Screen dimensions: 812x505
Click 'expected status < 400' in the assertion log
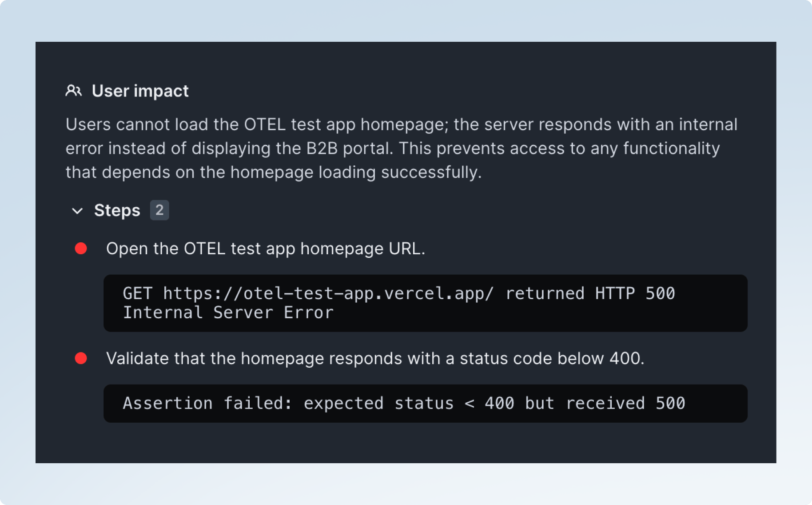(x=409, y=403)
